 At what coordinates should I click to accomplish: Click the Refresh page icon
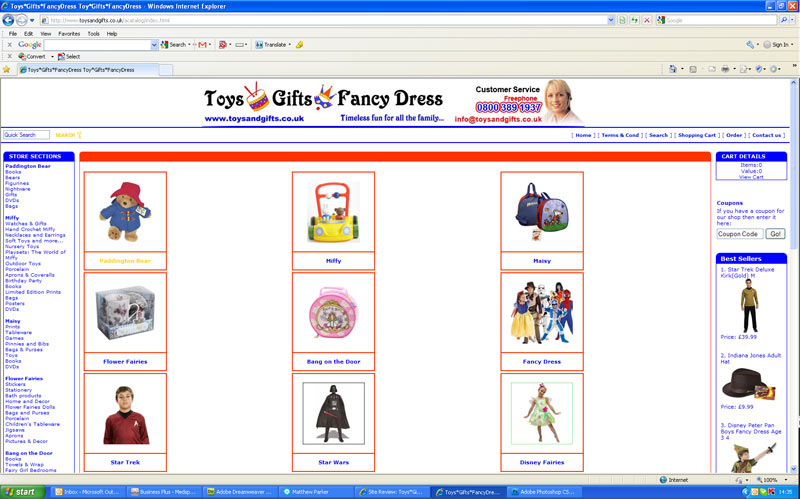[x=635, y=19]
